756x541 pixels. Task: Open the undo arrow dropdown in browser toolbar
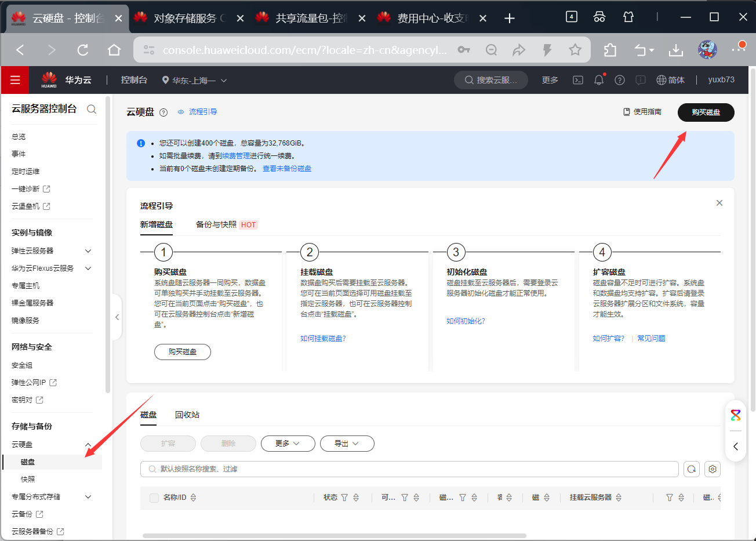644,50
